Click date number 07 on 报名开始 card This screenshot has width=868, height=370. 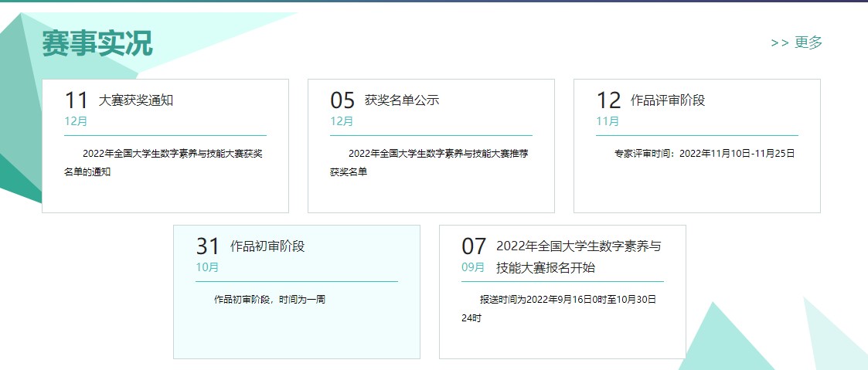[x=474, y=246]
